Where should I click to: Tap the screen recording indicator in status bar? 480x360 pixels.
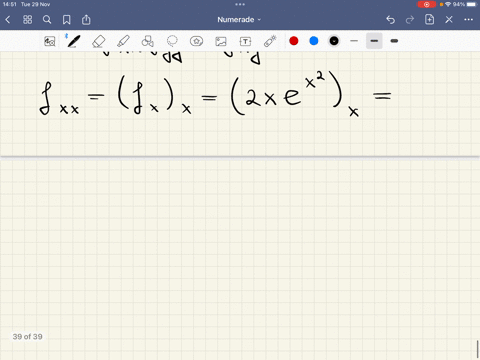click(x=427, y=4)
